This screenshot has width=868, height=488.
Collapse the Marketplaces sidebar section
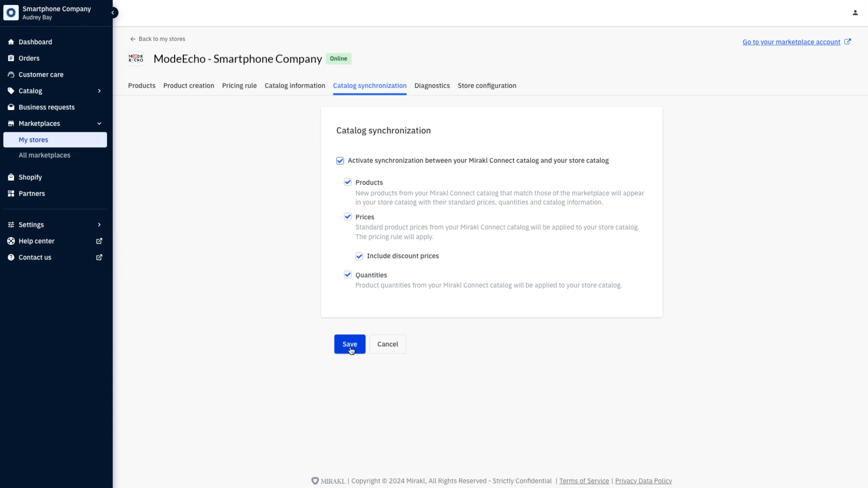tap(99, 123)
